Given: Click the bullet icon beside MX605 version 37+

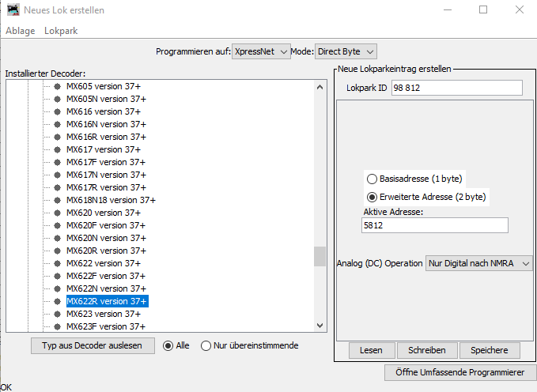Looking at the screenshot, I should coord(57,86).
